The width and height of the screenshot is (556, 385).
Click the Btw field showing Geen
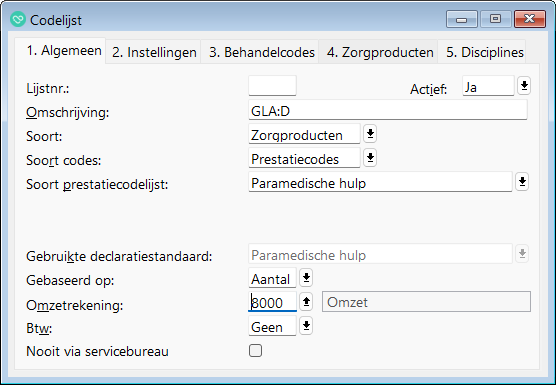point(272,326)
